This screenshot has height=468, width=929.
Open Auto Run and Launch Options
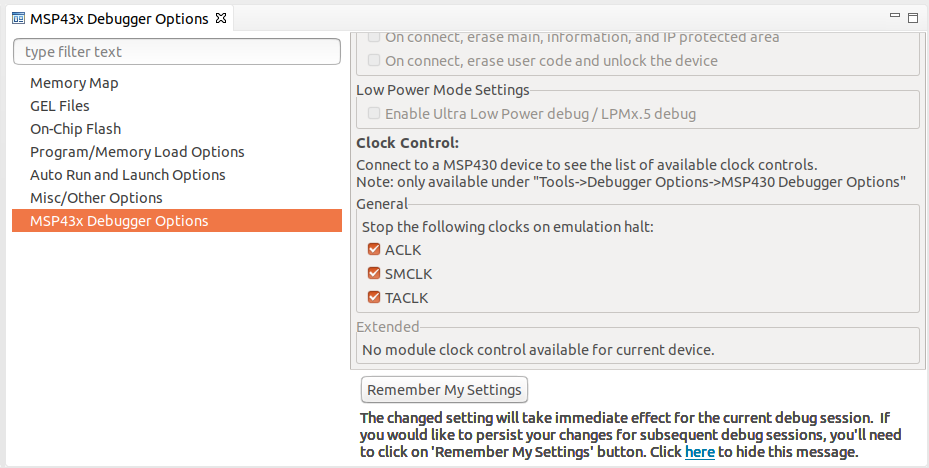click(128, 175)
